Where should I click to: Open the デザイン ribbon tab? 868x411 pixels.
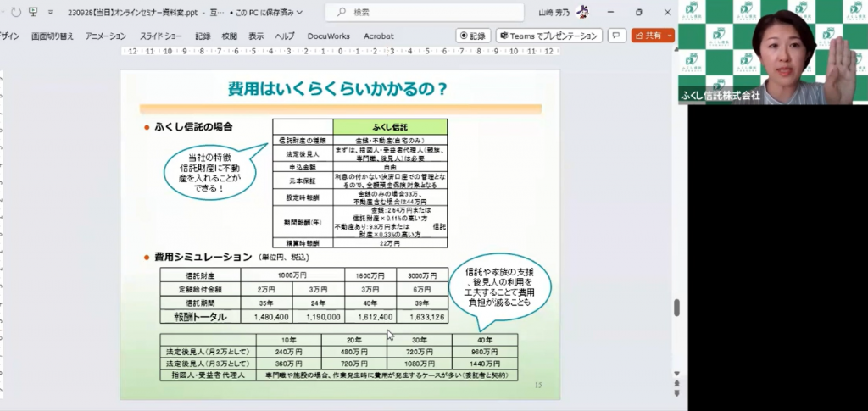pyautogui.click(x=9, y=36)
